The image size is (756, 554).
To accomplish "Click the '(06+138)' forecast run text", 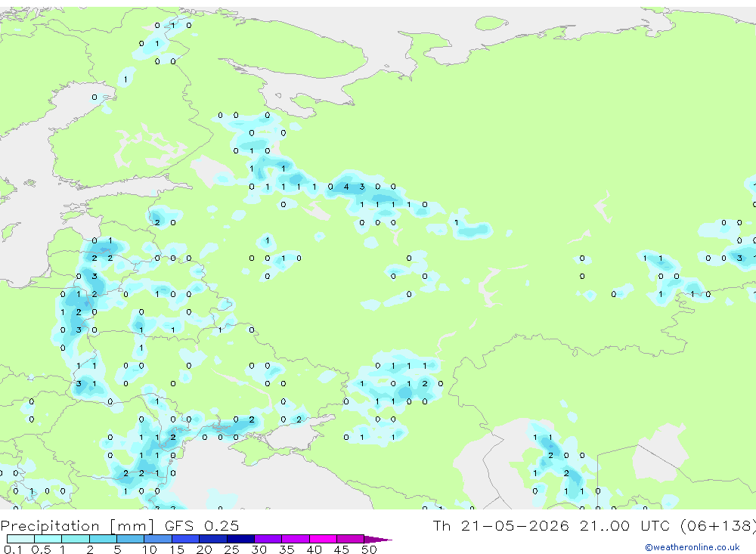I will (717, 526).
